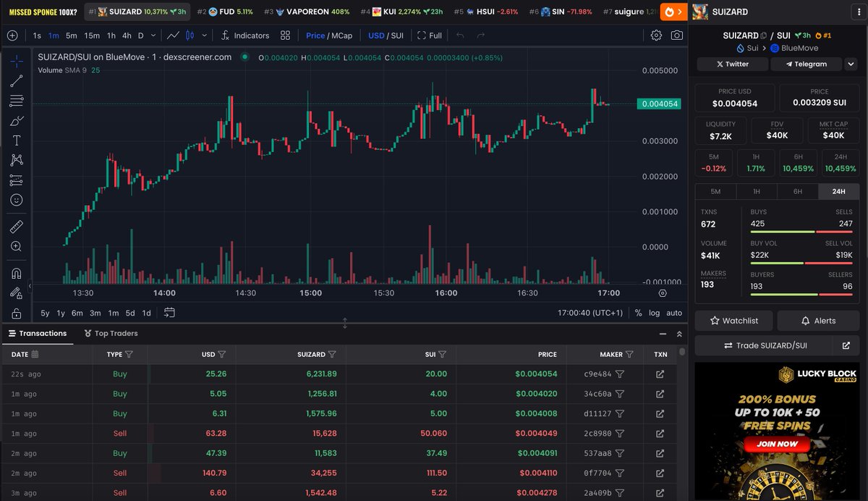Expand the timeframe interval dropdown arrow
The image size is (868, 501).
(x=154, y=35)
